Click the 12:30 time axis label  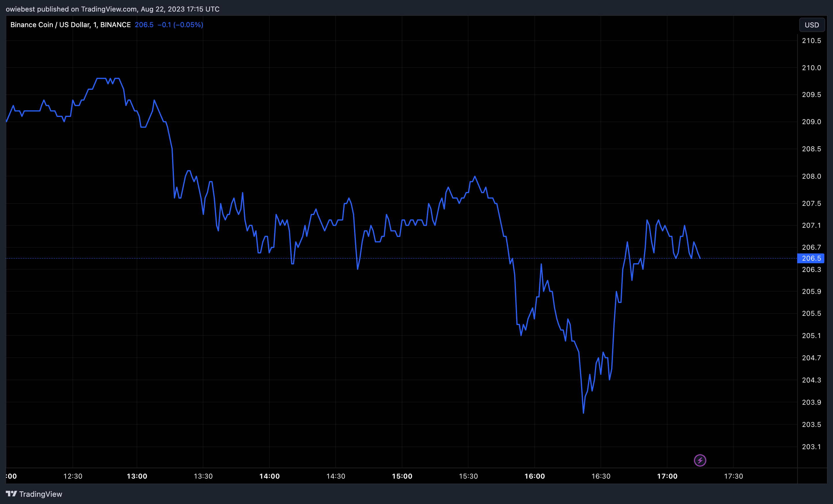[x=73, y=476]
